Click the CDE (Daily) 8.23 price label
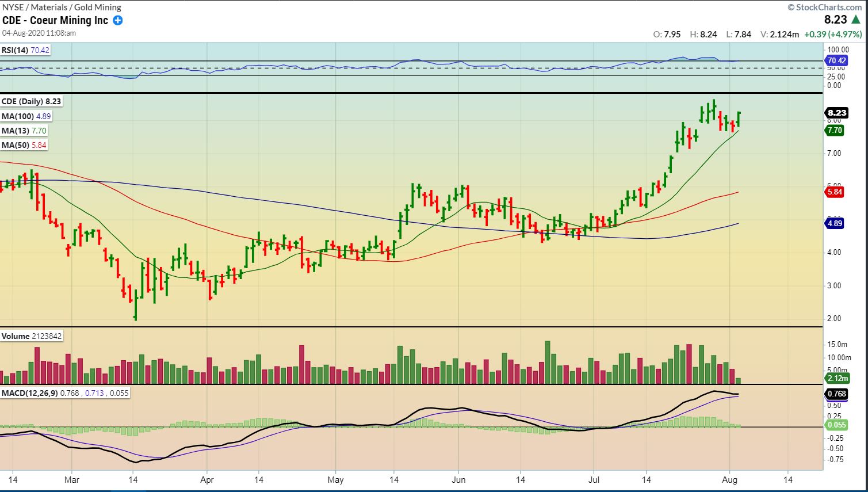This screenshot has width=868, height=492. click(x=31, y=101)
